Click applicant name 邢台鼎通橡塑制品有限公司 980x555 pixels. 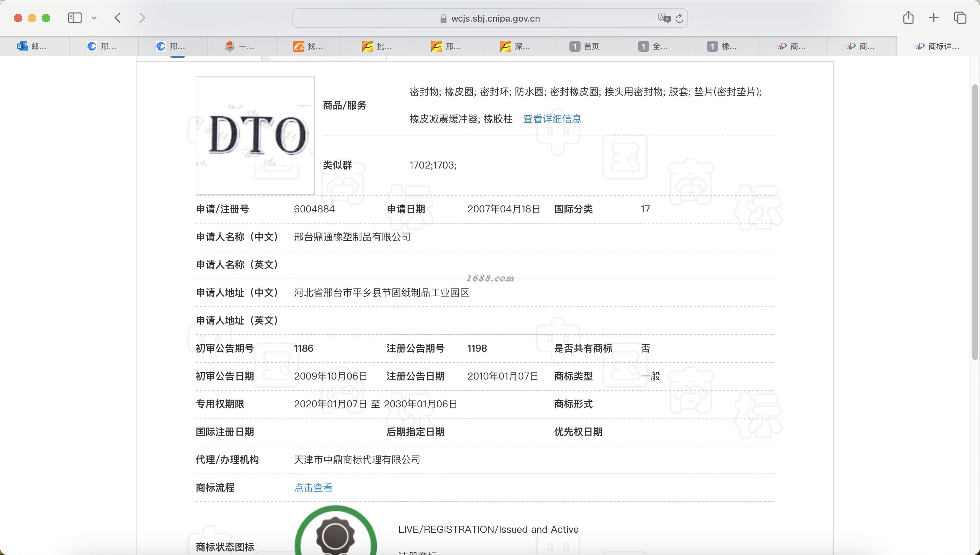coord(352,237)
